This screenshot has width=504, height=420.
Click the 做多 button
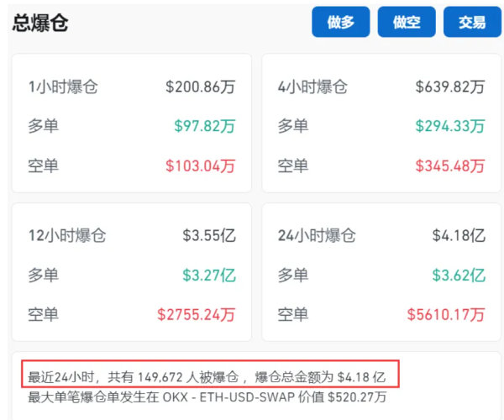[341, 22]
